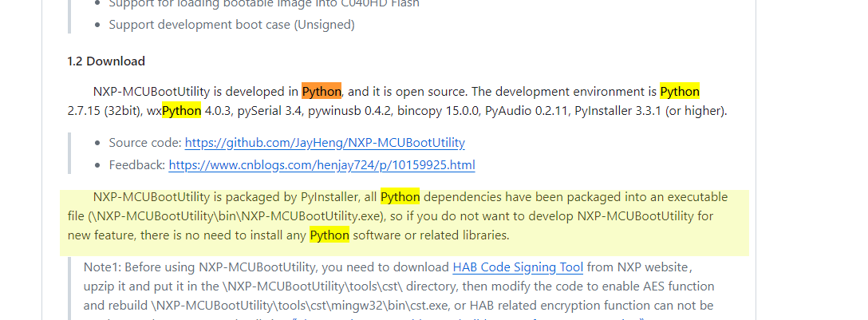Click the "Feedback:" bullet label
The image size is (868, 320).
[x=137, y=165]
